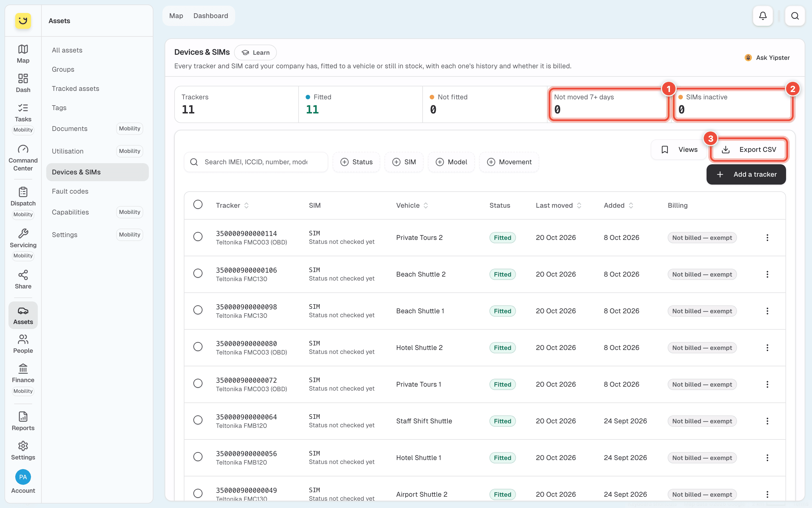Image resolution: width=812 pixels, height=508 pixels.
Task: Click the Learn button
Action: tap(256, 52)
